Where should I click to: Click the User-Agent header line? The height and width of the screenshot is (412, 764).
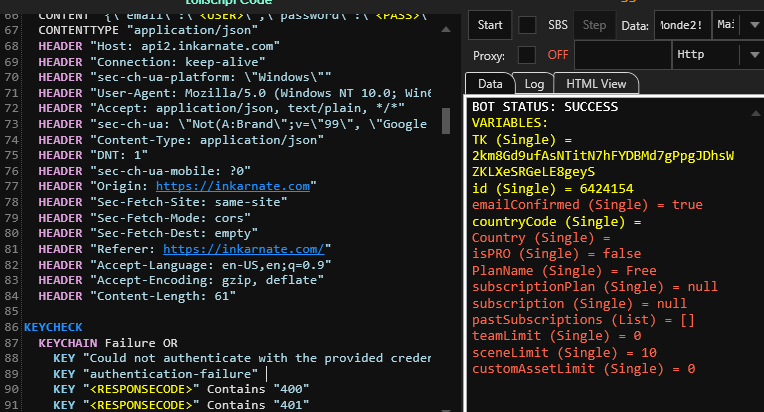(235, 93)
